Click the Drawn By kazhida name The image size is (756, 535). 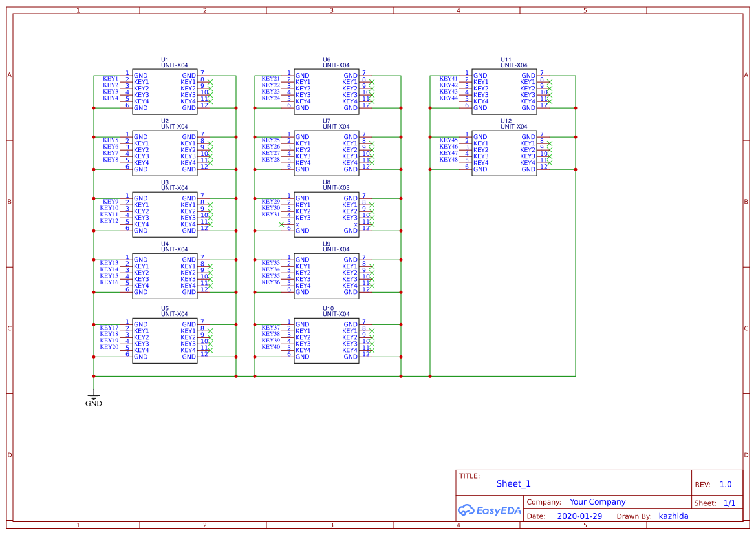click(673, 516)
